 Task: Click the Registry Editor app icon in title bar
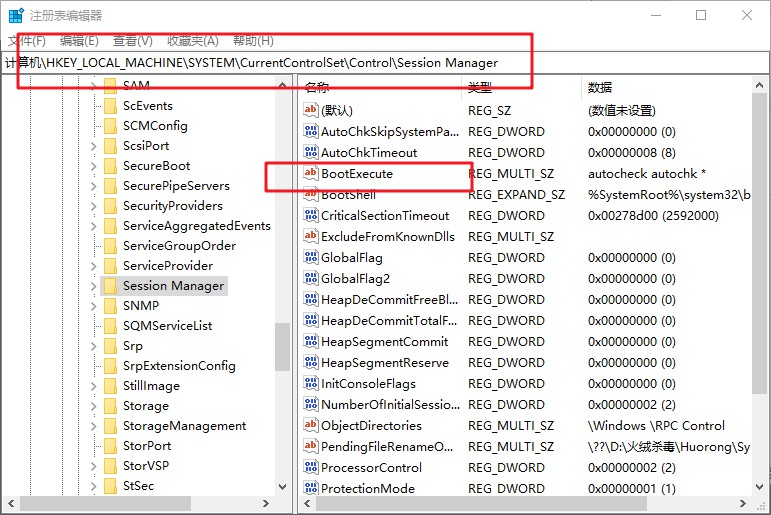tap(16, 16)
